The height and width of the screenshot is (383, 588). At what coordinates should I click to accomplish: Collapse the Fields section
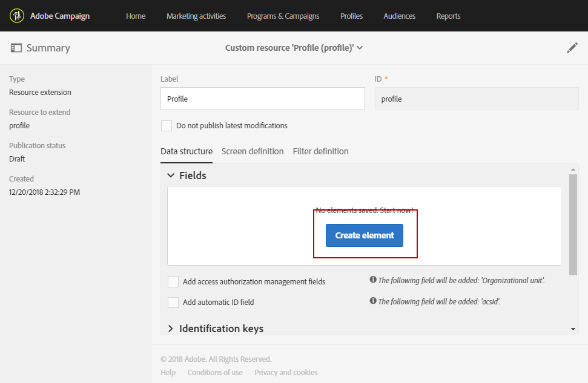point(171,175)
